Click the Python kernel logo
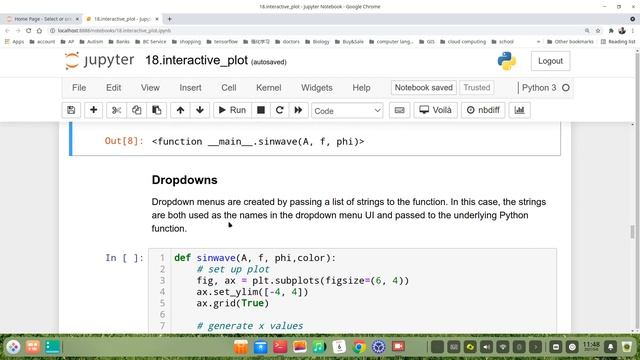640x360 pixels. coord(507,61)
